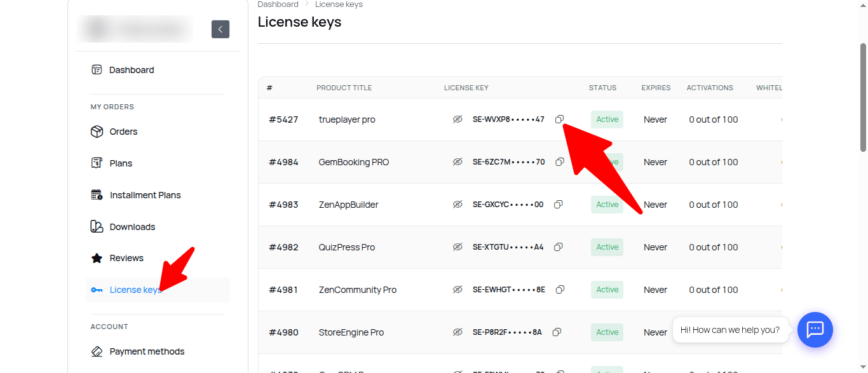Click the Active badge for StoreEngine Pro

(607, 332)
